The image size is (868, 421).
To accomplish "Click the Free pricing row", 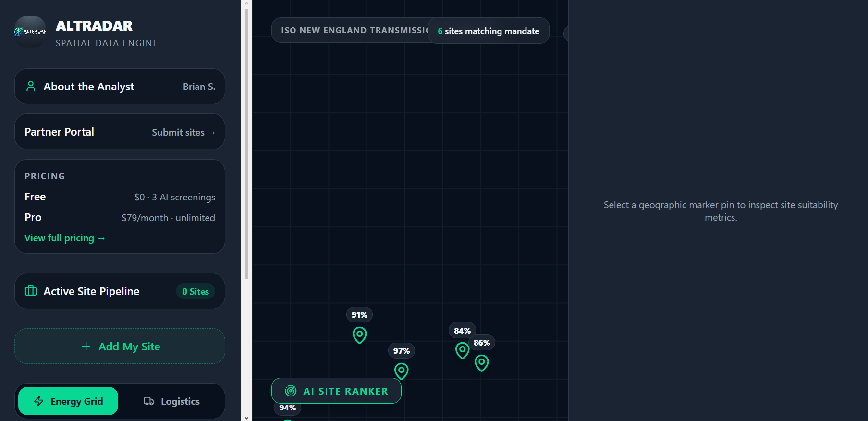I will coord(120,197).
